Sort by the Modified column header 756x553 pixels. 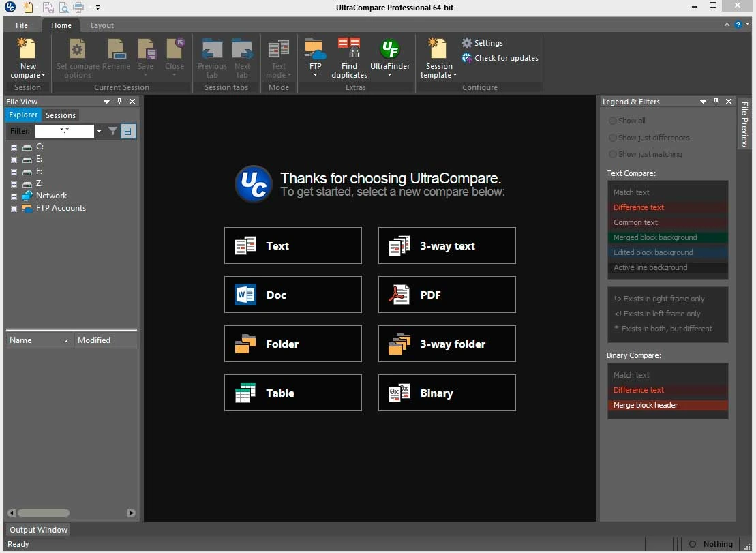tap(105, 340)
